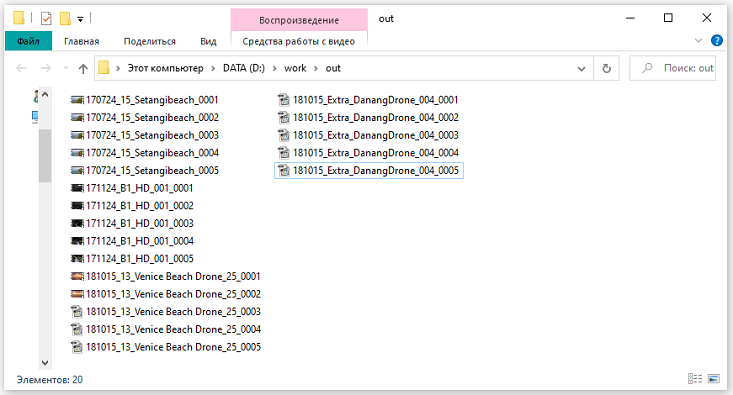The image size is (733, 395).
Task: Expand the chevron after Этот компьютер
Action: point(213,69)
